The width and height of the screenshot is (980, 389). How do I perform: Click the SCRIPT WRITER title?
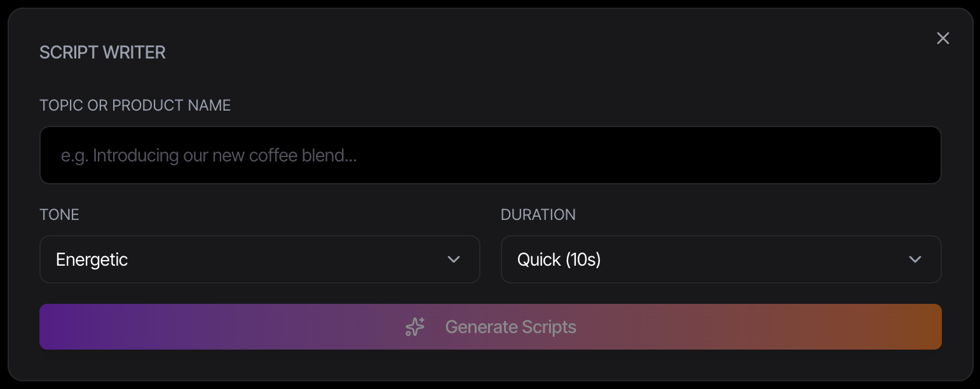pos(103,52)
